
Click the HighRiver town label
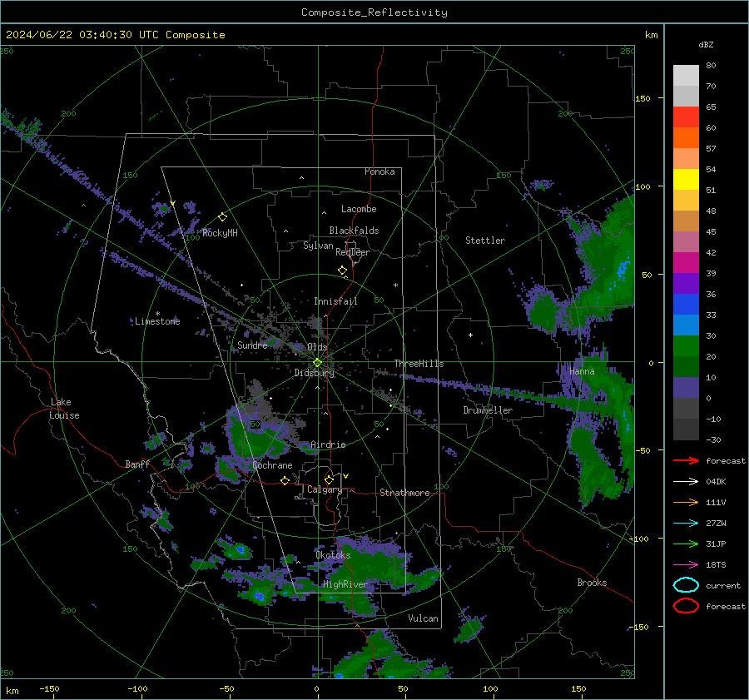(x=345, y=585)
